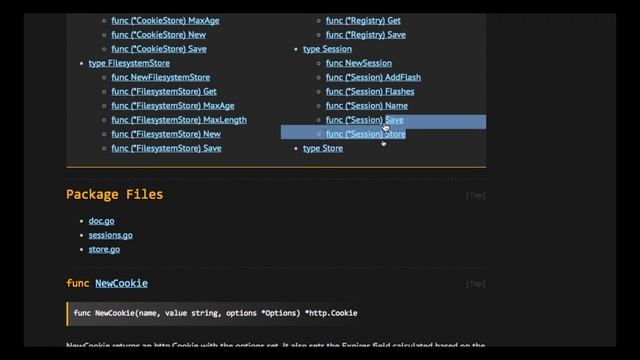The width and height of the screenshot is (640, 360).
Task: Open store.go package file
Action: (x=104, y=249)
